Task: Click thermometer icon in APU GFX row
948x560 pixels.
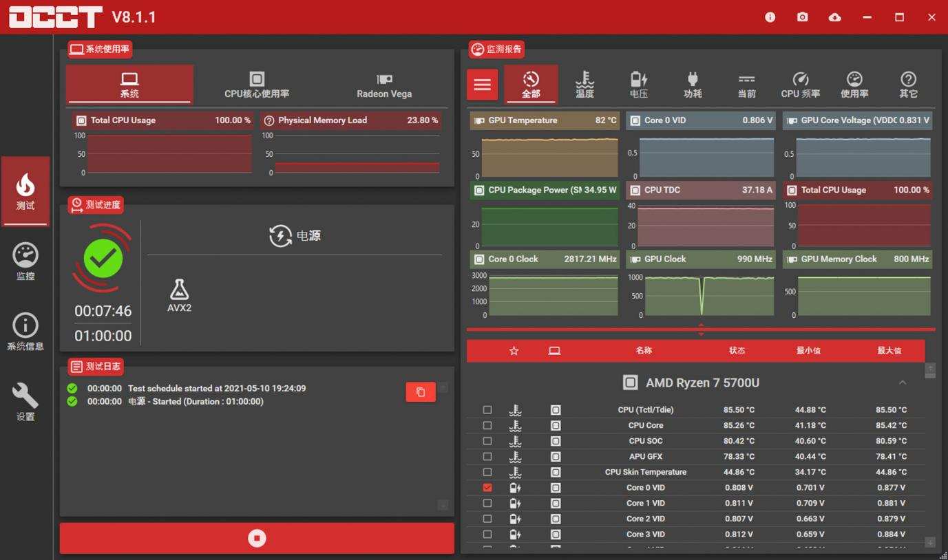Action: click(x=515, y=457)
